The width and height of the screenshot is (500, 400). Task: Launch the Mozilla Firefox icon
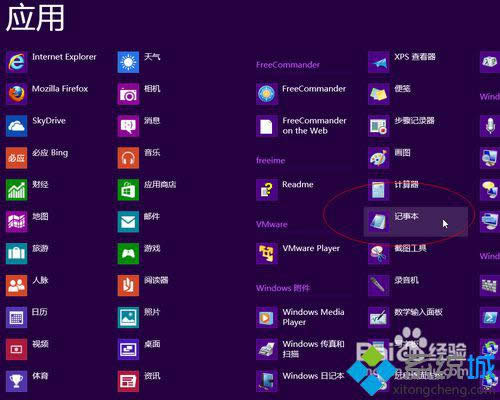point(16,94)
